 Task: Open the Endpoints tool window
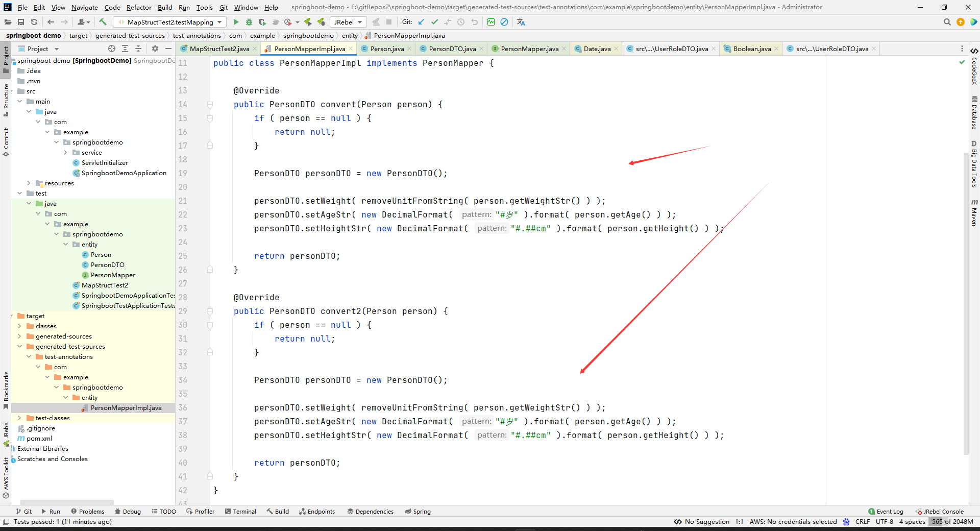coord(317,512)
